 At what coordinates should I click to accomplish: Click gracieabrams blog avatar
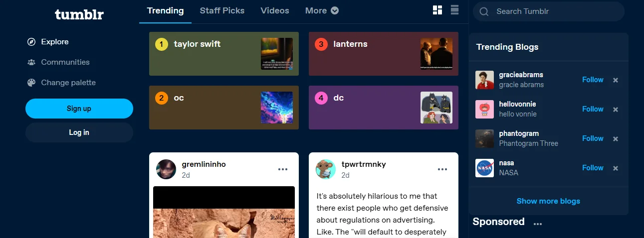[484, 80]
